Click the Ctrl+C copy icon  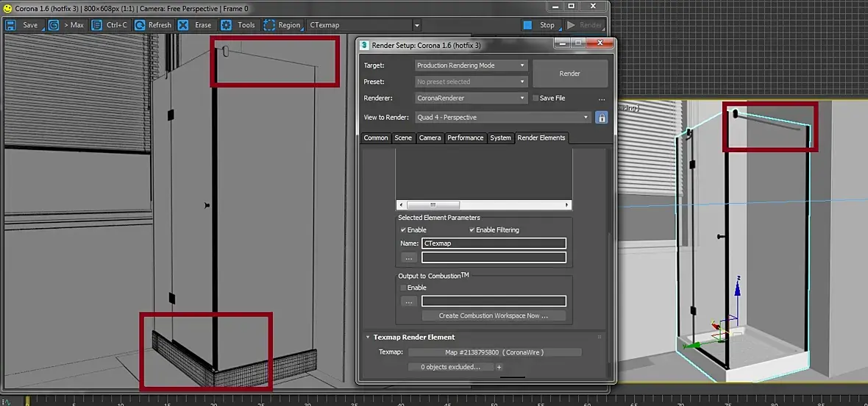(x=97, y=25)
